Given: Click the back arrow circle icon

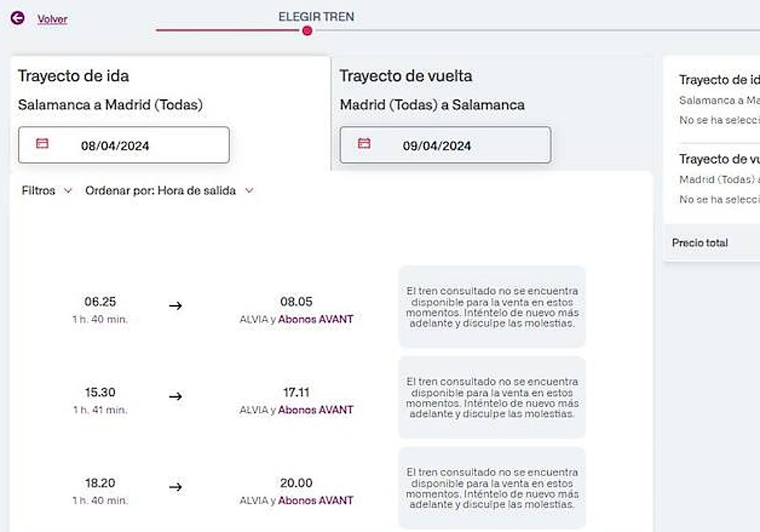Looking at the screenshot, I should [x=17, y=18].
